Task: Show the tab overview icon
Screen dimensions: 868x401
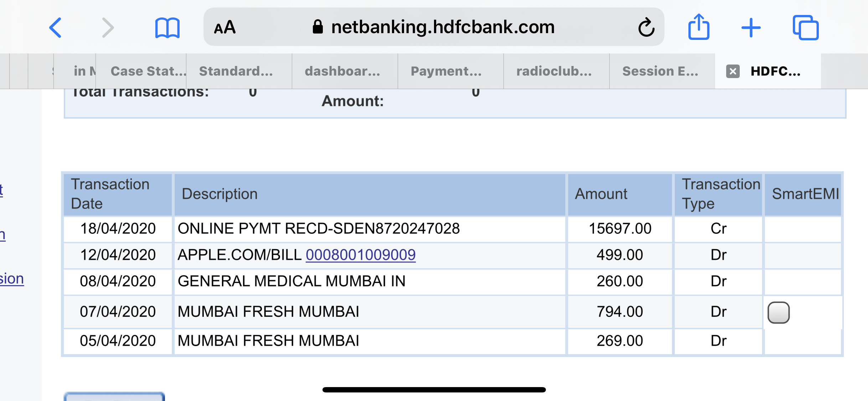Action: point(806,27)
